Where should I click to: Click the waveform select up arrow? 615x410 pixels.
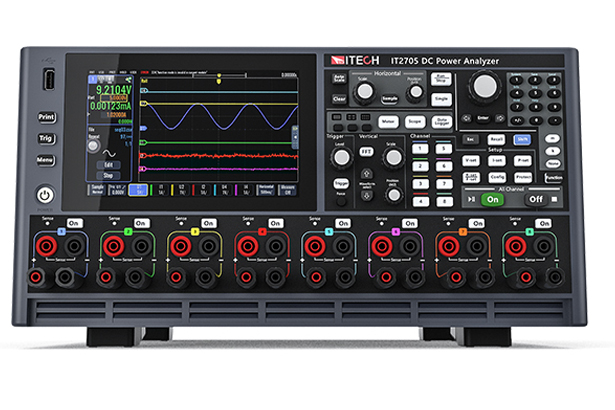[x=367, y=173]
